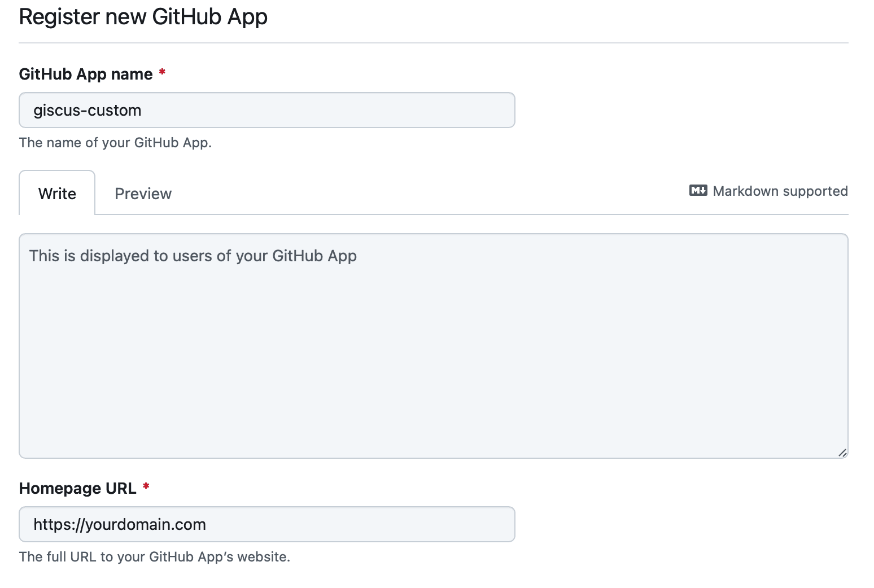The image size is (874, 588).
Task: Click the 'Homepage URL' label
Action: coord(77,489)
